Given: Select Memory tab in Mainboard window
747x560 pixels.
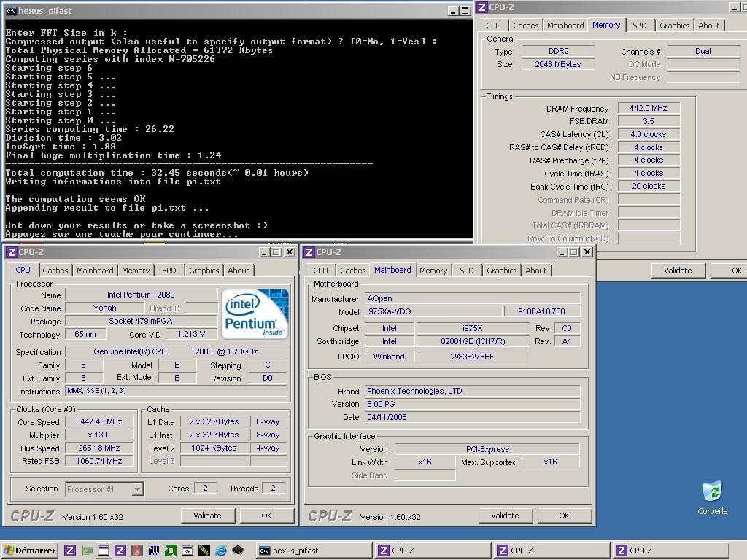Looking at the screenshot, I should coord(433,271).
